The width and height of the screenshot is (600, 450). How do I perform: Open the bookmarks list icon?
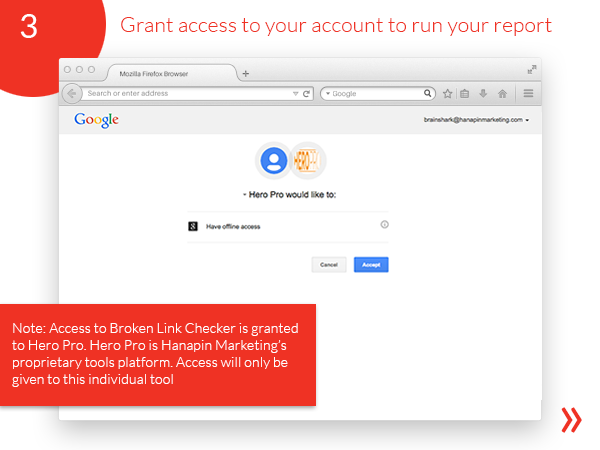465,93
